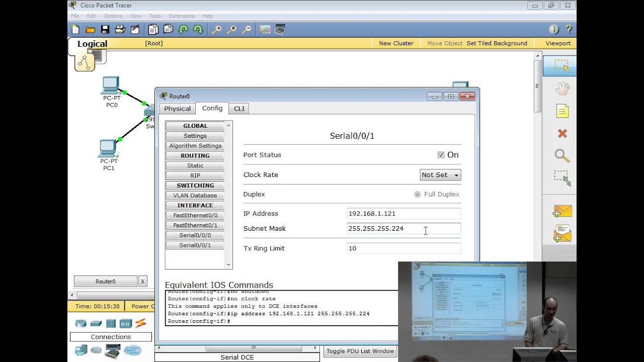This screenshot has height=362, width=644.
Task: Select the Connections lightning bolt category
Action: point(140,323)
